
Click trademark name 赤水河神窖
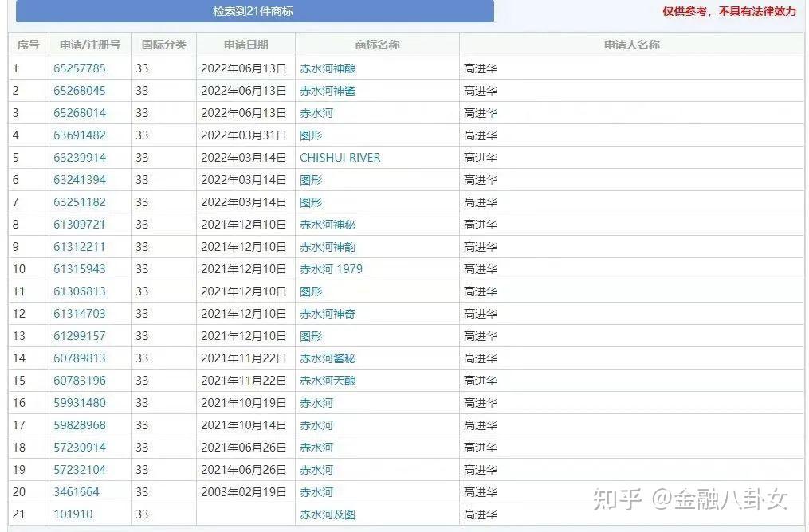[x=328, y=91]
